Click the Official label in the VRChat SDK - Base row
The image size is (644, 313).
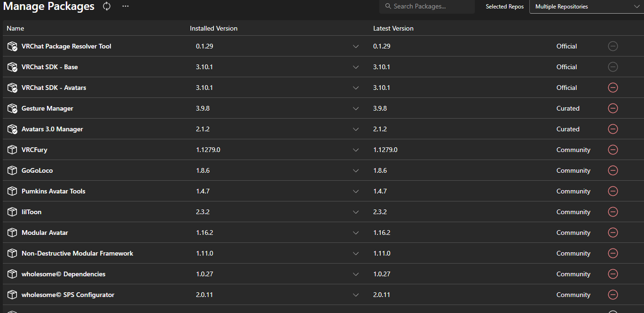click(566, 67)
